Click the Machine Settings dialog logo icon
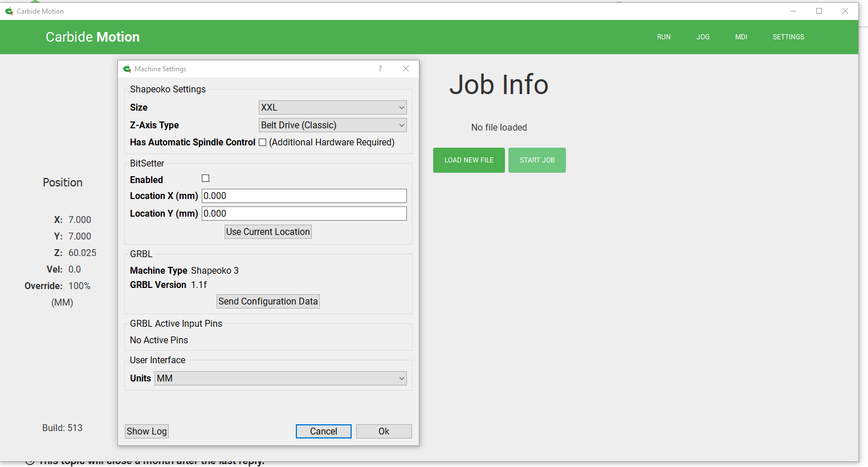 pos(127,68)
